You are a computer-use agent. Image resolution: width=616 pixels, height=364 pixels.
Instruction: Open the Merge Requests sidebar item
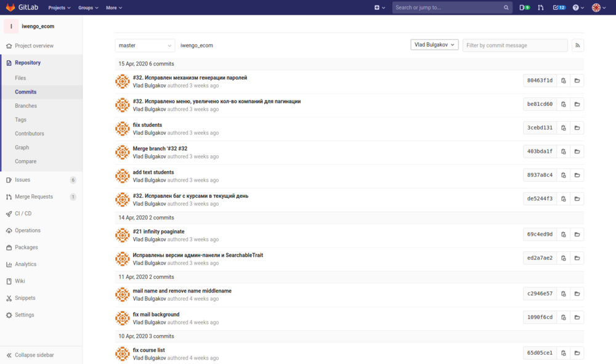(x=34, y=196)
